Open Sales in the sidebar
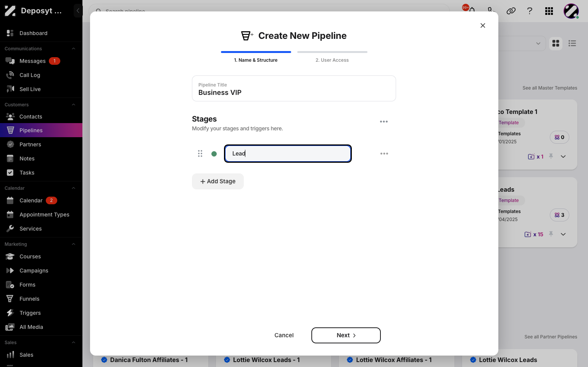 41,355
